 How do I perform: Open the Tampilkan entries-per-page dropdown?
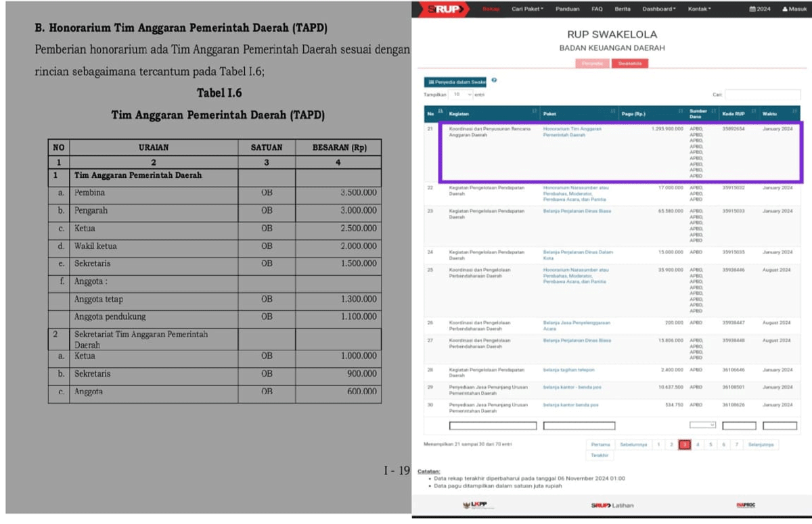click(460, 95)
